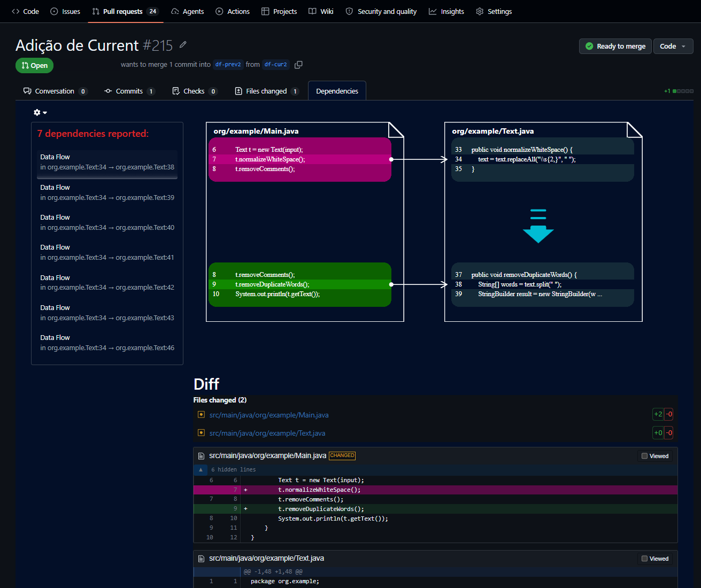This screenshot has height=588, width=701.
Task: Open src/main/java/org/example/Main.java link
Action: click(269, 415)
